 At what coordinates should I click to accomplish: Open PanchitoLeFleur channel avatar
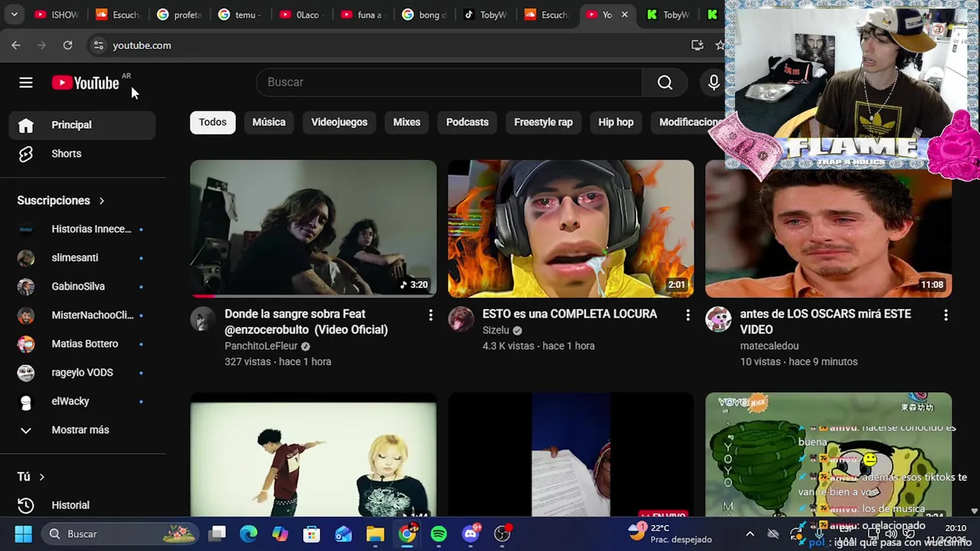203,320
